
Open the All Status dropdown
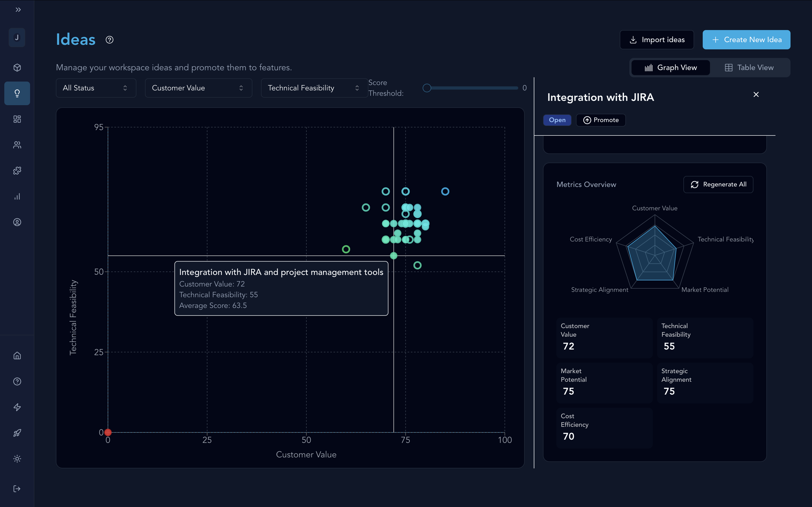click(96, 88)
